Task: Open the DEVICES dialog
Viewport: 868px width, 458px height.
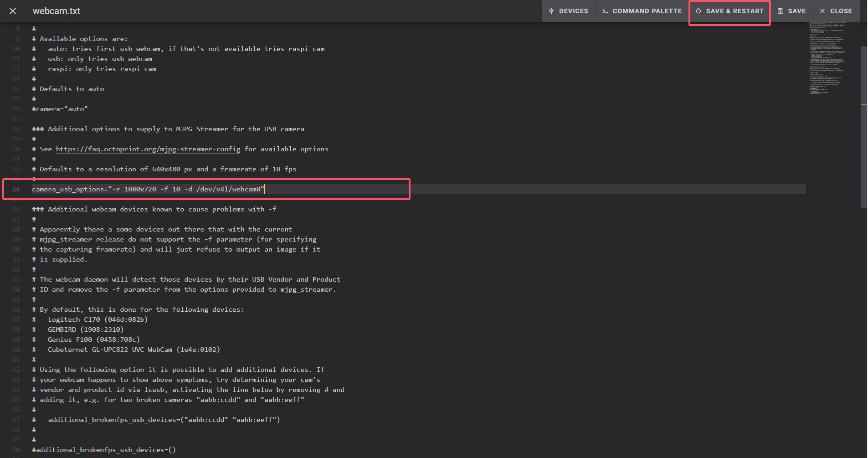Action: tap(568, 11)
